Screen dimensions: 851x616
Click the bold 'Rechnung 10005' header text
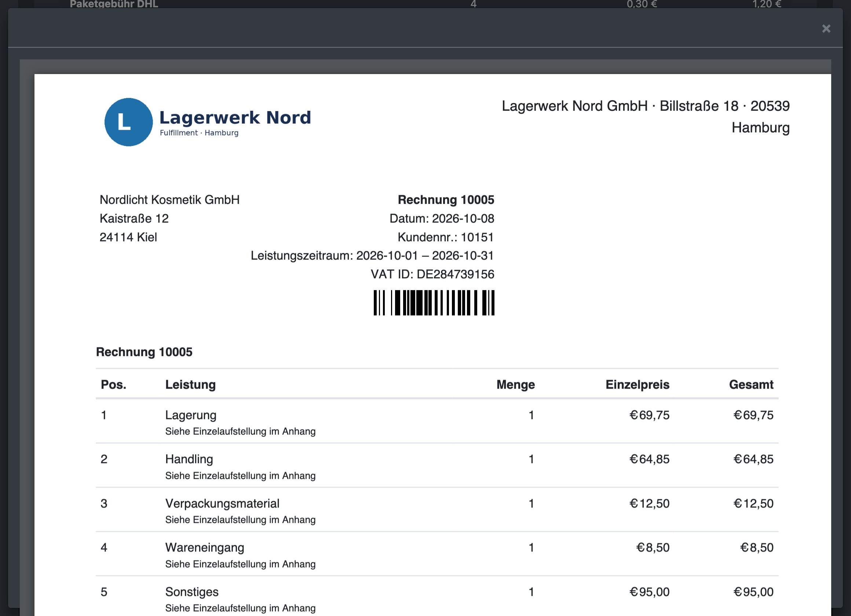point(446,199)
